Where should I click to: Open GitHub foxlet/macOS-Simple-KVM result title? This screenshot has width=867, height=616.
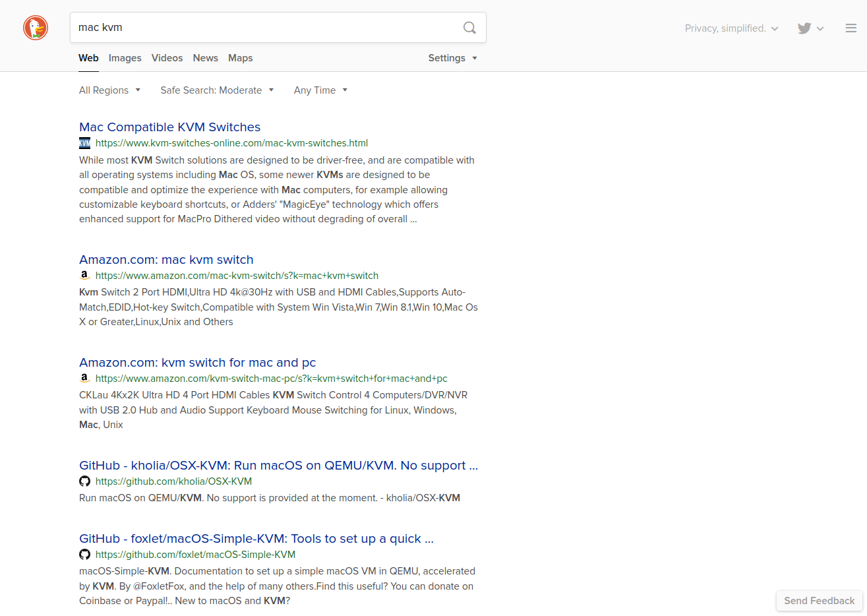(256, 539)
